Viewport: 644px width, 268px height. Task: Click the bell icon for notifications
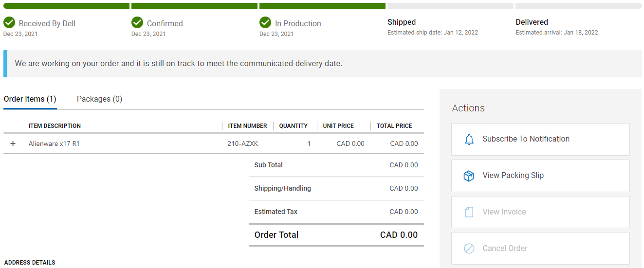(x=469, y=140)
